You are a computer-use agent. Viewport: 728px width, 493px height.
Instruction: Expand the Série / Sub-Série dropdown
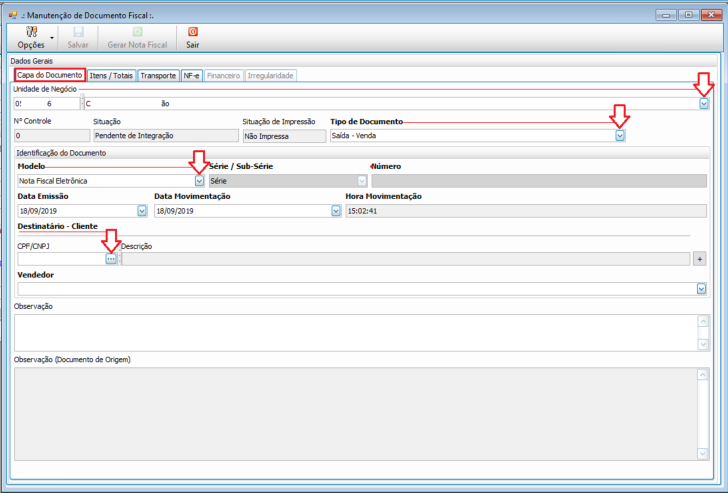(x=362, y=181)
